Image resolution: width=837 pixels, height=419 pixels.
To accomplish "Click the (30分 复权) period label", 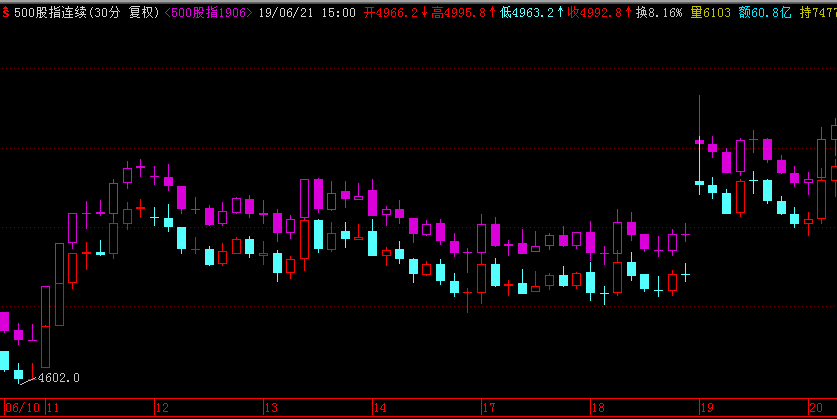I will pos(124,13).
